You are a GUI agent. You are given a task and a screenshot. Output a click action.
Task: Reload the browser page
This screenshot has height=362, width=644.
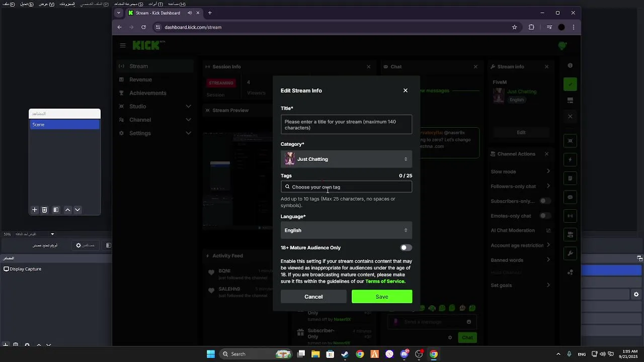pyautogui.click(x=143, y=27)
